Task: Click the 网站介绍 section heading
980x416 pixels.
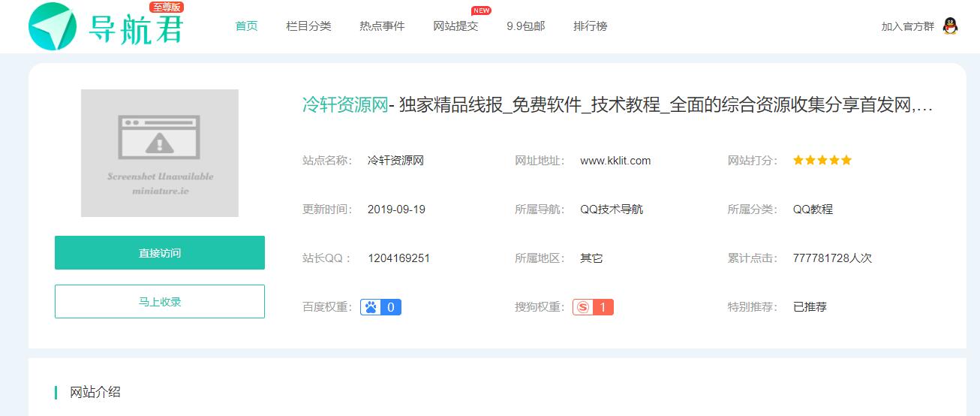Action: (x=95, y=392)
